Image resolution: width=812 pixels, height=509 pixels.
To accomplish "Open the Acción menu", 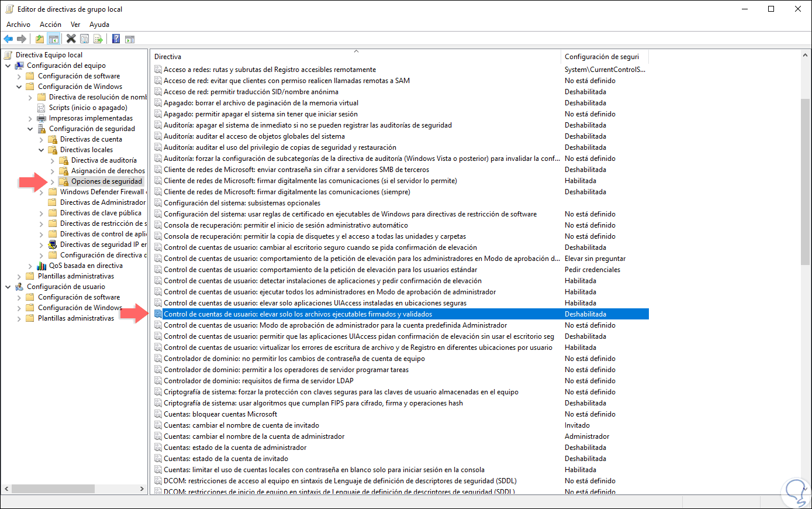I will 50,24.
